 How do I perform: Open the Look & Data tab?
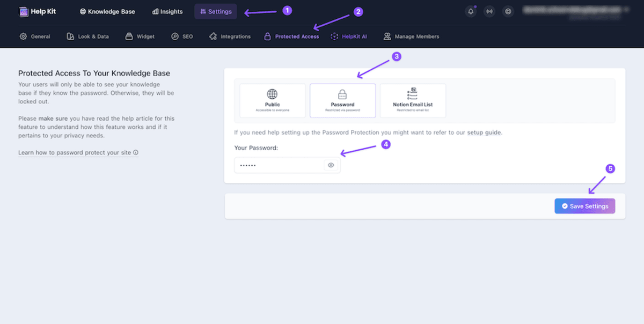[x=87, y=36]
